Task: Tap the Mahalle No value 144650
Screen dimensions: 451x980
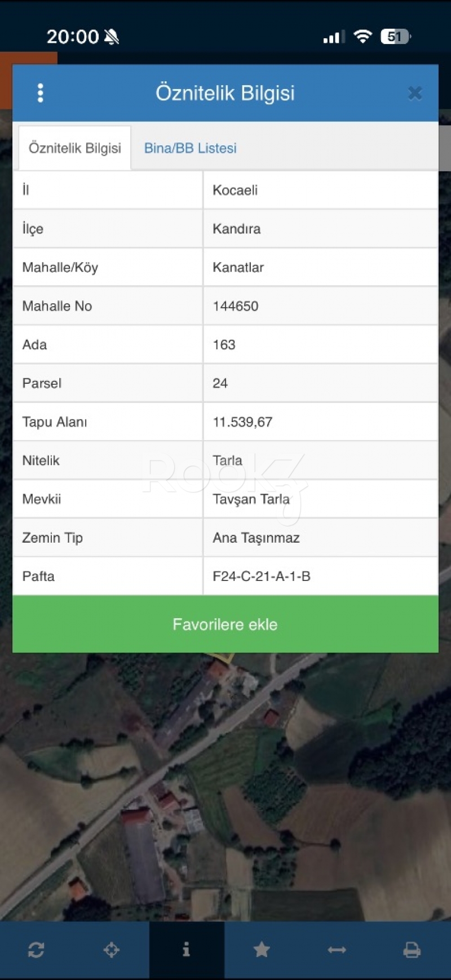Action: 236,306
